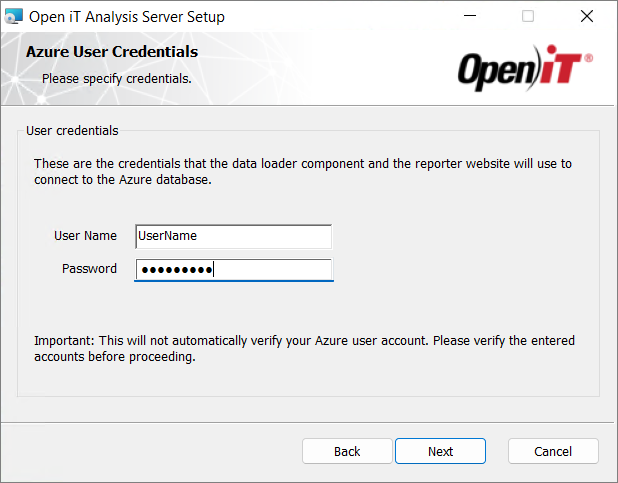Click the data loader credentials description
This screenshot has height=483, width=618.
coord(303,171)
